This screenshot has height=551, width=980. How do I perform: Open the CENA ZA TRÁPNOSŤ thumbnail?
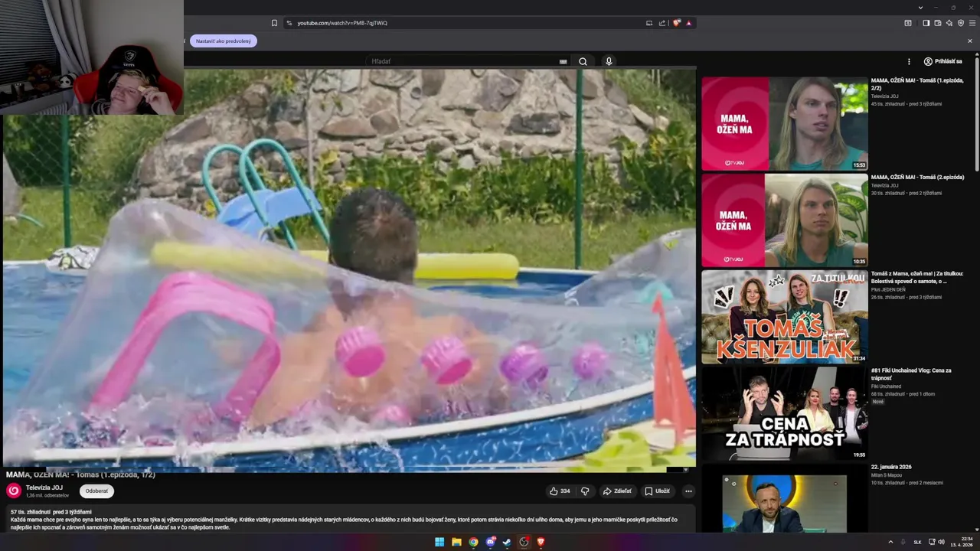click(785, 413)
